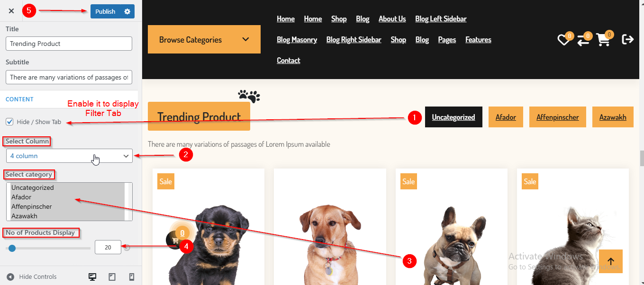Open the shopping cart icon in header

coord(603,40)
